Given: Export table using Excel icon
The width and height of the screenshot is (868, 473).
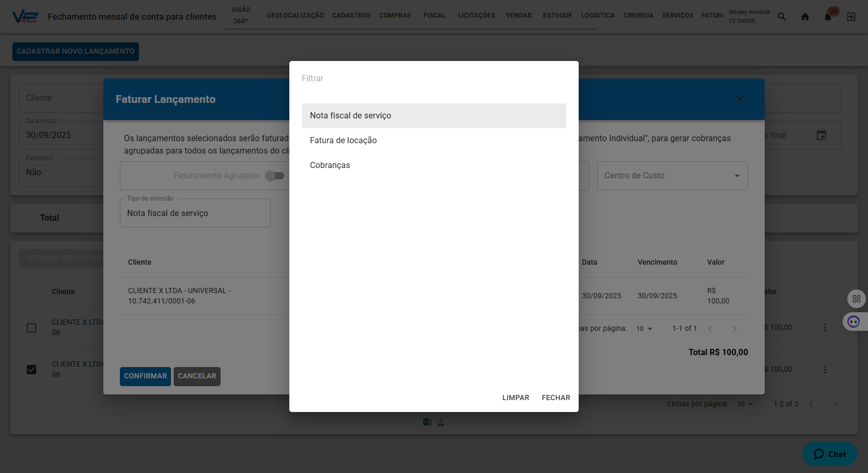Looking at the screenshot, I should pyautogui.click(x=427, y=422).
